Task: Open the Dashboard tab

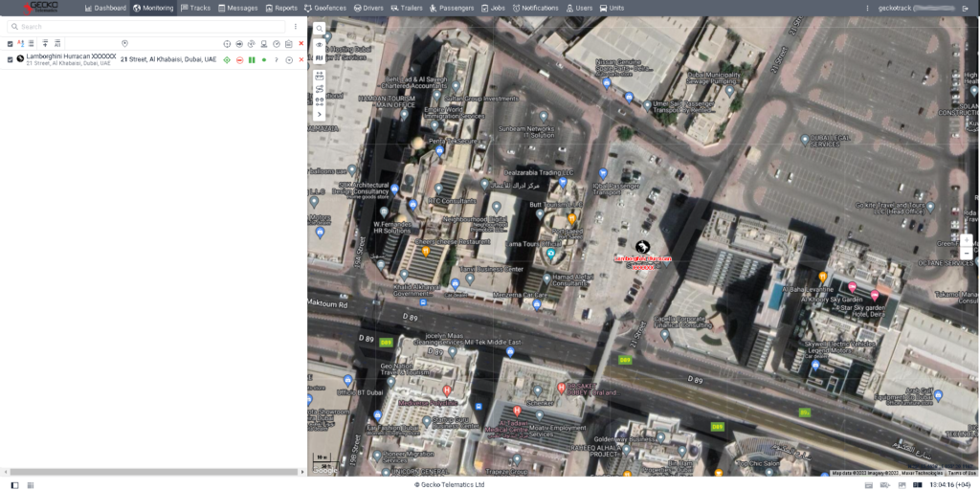Action: pos(104,8)
